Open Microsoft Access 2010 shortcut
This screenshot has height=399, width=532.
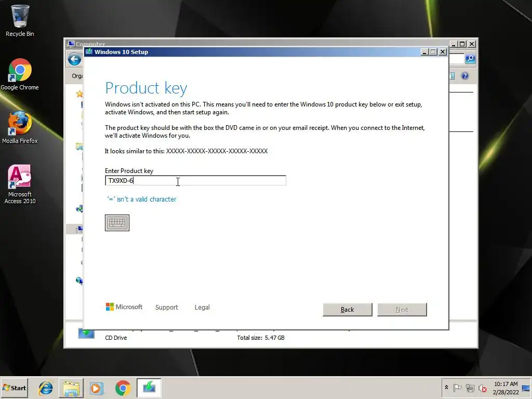coord(20,184)
